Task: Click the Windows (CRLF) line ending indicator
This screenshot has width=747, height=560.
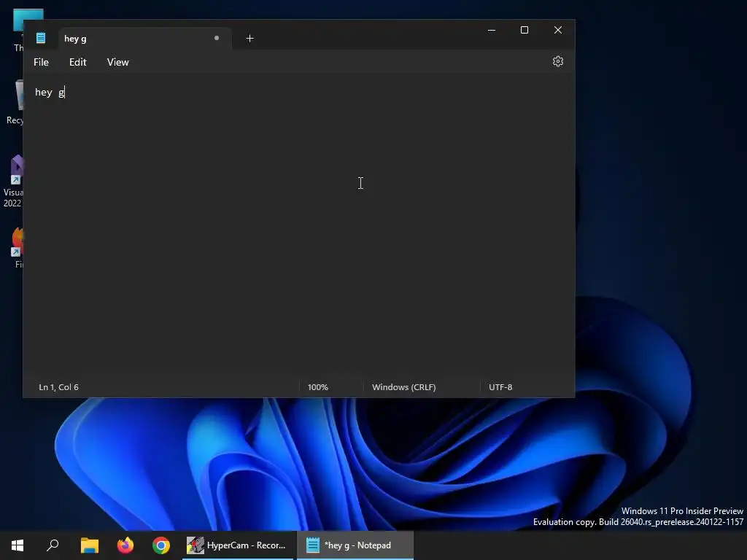Action: click(x=404, y=387)
